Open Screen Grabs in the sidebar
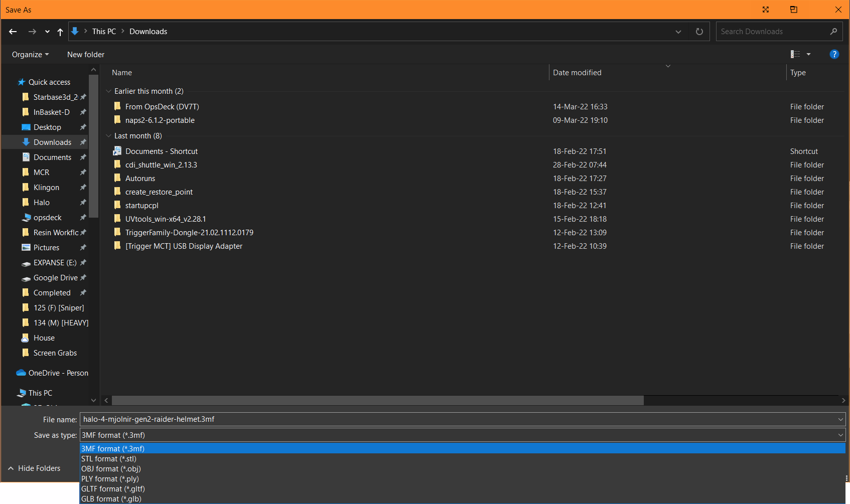850x504 pixels. (55, 353)
